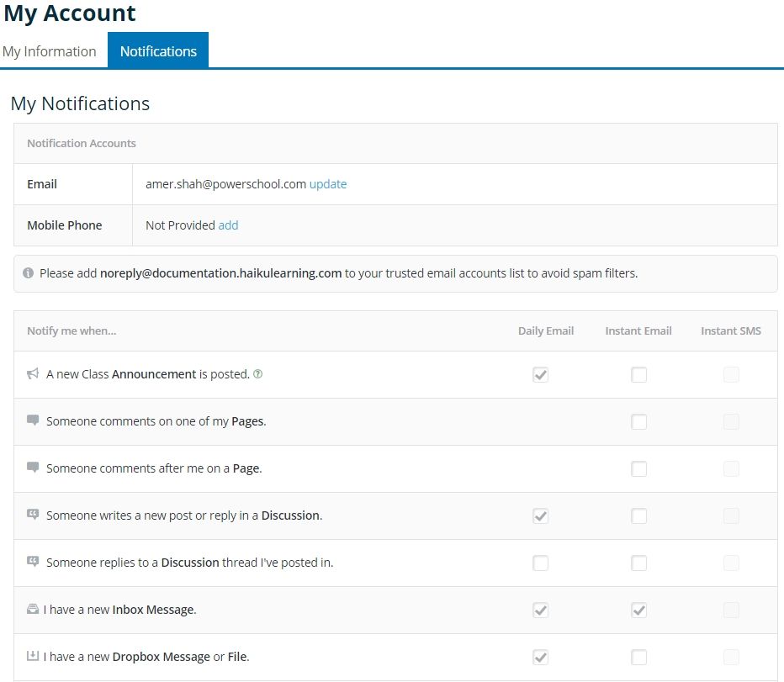Uncheck Daily Email for Class Announcement
This screenshot has width=784, height=682.
(x=541, y=374)
